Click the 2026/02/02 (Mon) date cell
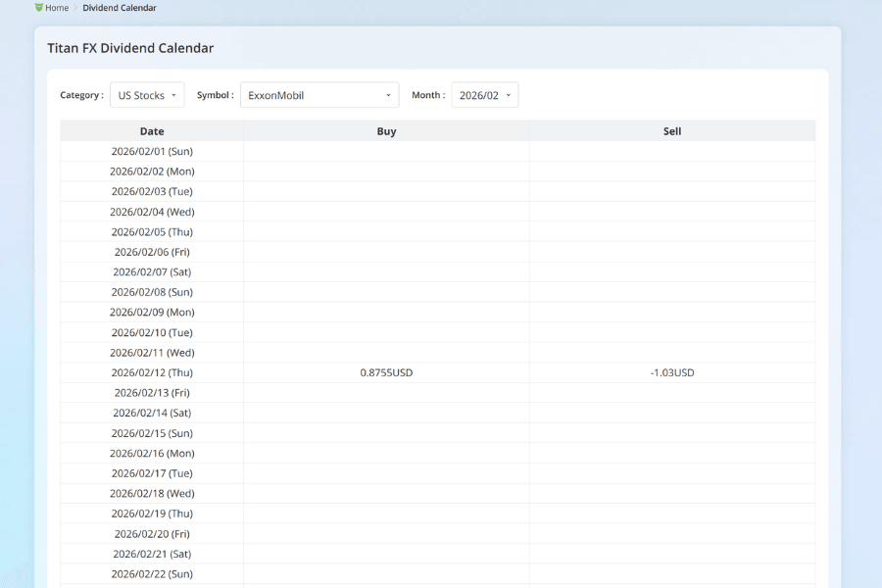This screenshot has width=882, height=588. point(152,171)
